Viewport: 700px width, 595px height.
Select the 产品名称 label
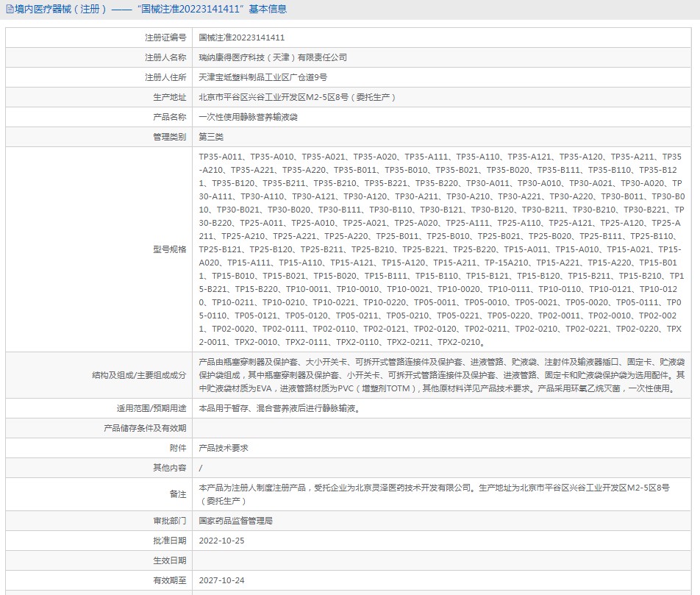pos(170,117)
